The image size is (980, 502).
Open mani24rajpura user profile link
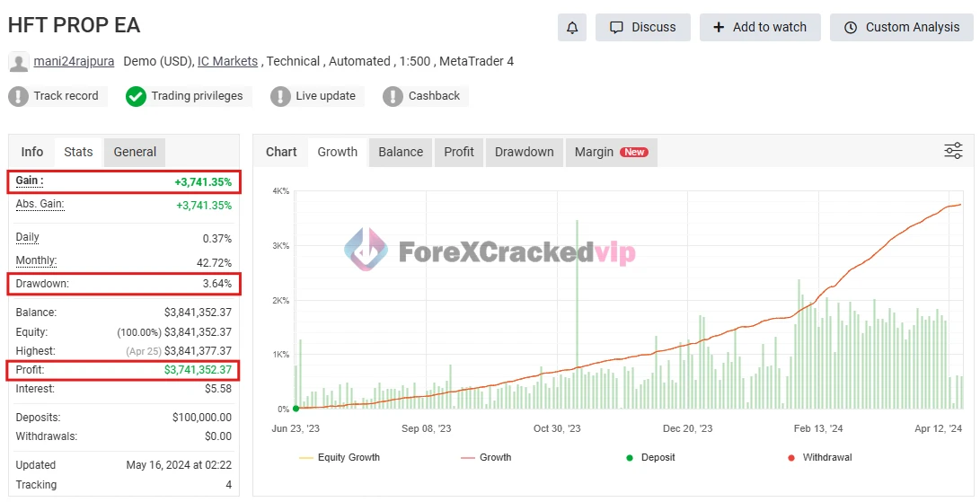tap(74, 61)
